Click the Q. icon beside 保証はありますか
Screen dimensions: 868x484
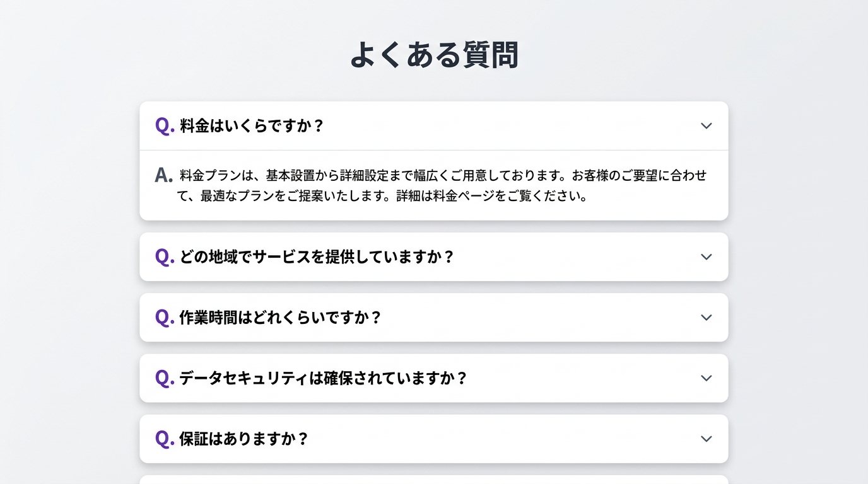click(x=165, y=438)
